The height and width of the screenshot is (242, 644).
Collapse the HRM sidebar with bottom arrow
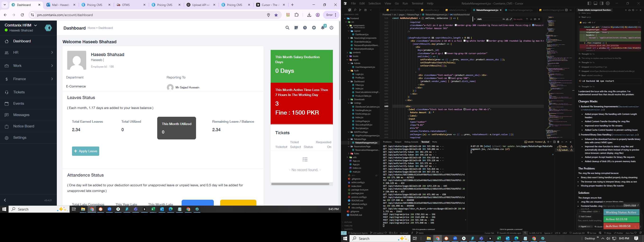click(5, 200)
